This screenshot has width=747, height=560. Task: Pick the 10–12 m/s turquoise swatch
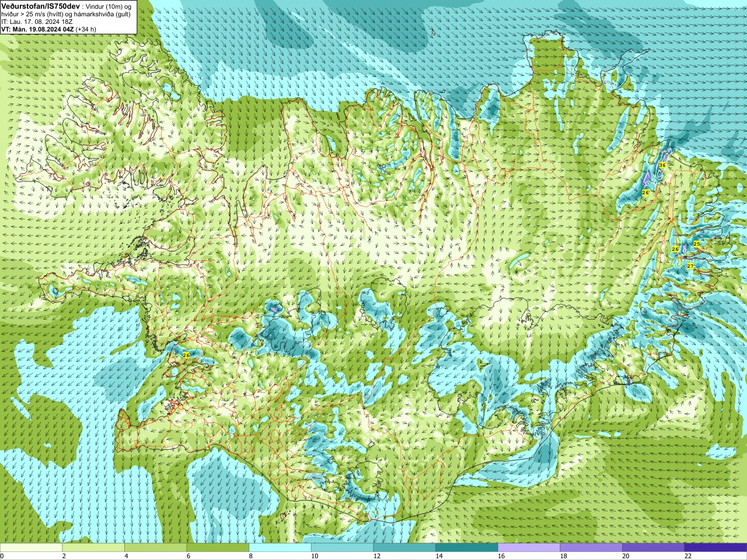pyautogui.click(x=342, y=548)
